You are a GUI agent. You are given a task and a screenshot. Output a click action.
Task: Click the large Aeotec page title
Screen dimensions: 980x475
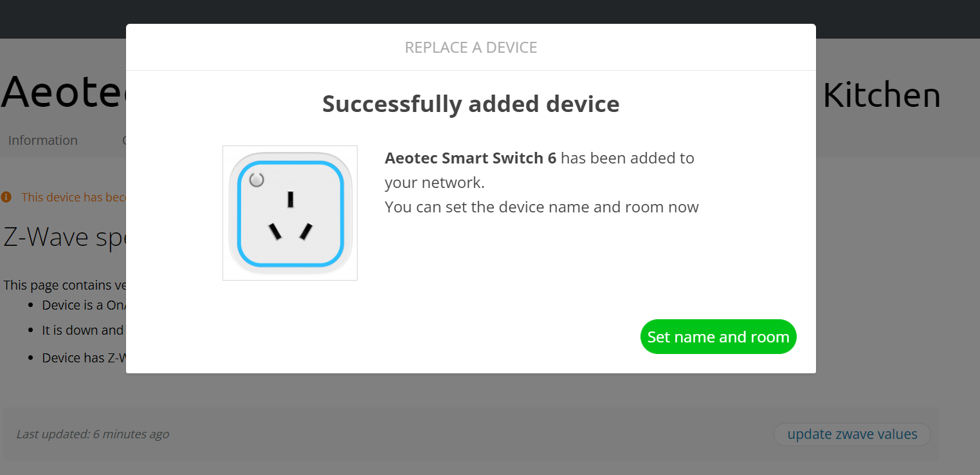63,93
